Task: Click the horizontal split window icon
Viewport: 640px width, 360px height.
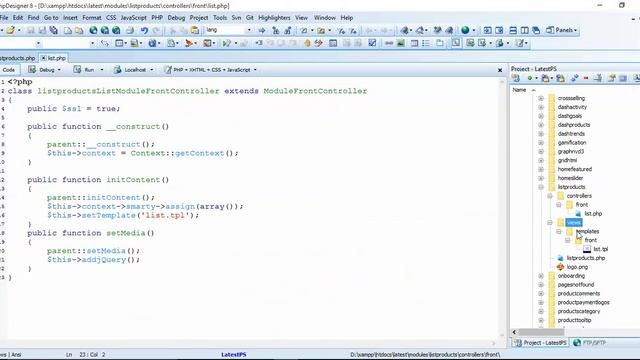Action: (x=513, y=30)
